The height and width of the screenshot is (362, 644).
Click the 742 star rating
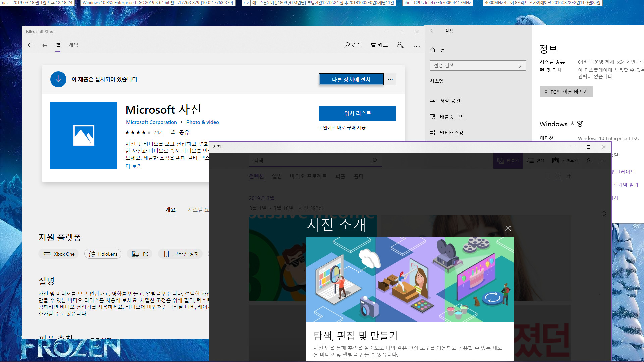(144, 133)
